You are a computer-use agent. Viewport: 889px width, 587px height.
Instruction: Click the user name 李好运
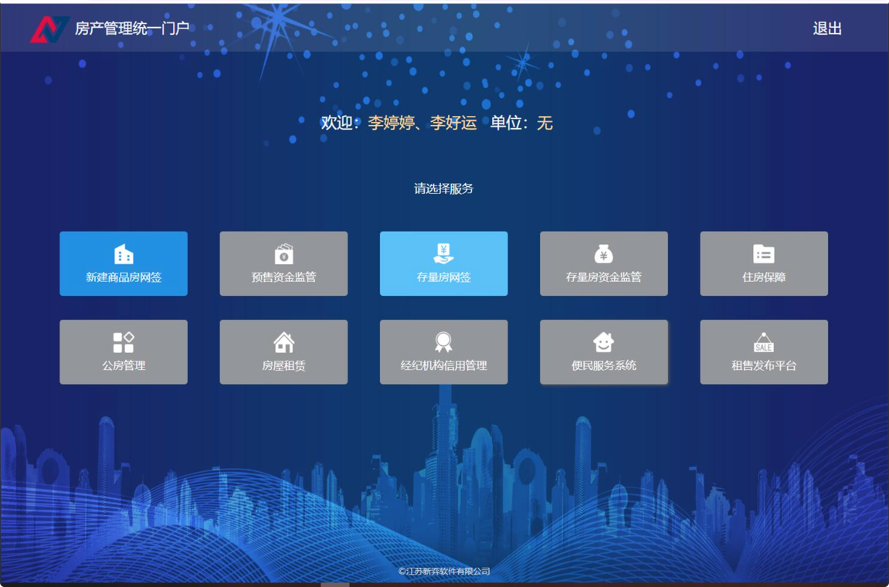(x=453, y=123)
